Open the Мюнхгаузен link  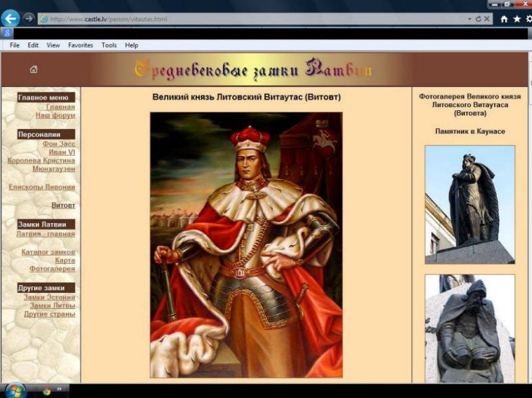click(54, 169)
